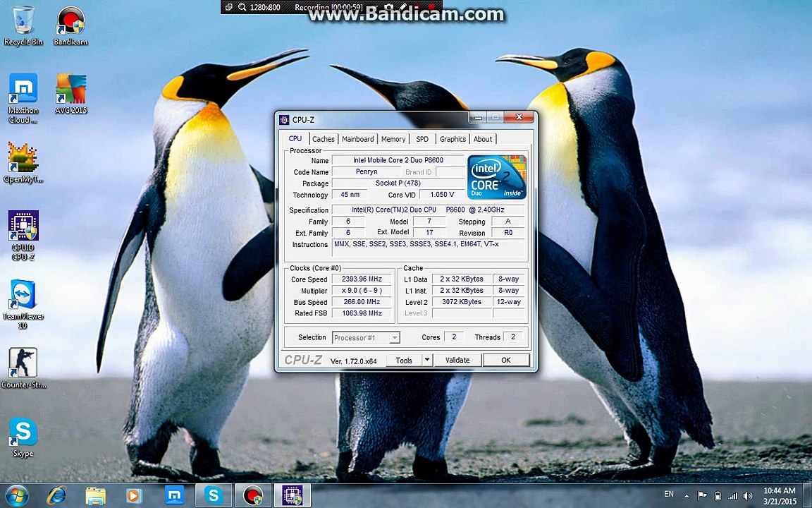Screen dimensions: 812x508
Task: Click the Bandicam window-mode icon
Action: click(229, 7)
